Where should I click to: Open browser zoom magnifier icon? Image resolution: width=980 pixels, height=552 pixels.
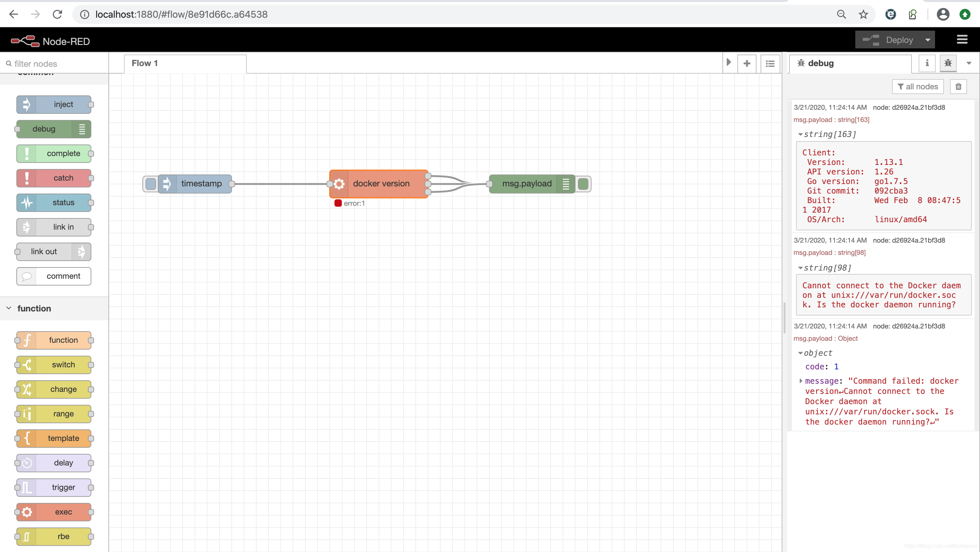click(x=842, y=14)
